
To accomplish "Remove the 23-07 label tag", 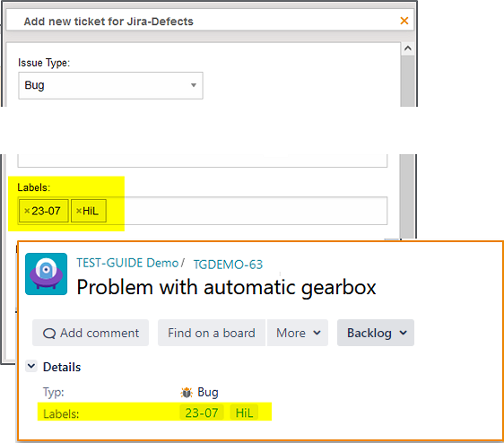I will tap(27, 211).
